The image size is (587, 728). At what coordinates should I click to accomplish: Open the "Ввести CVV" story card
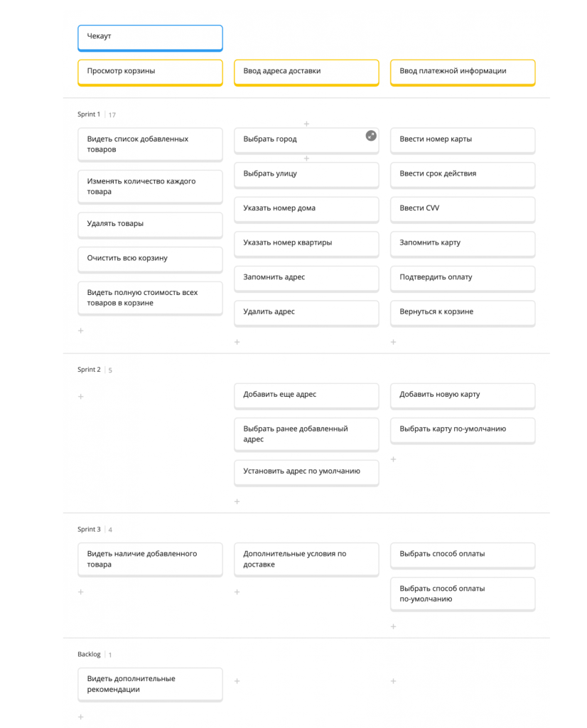[x=463, y=208]
